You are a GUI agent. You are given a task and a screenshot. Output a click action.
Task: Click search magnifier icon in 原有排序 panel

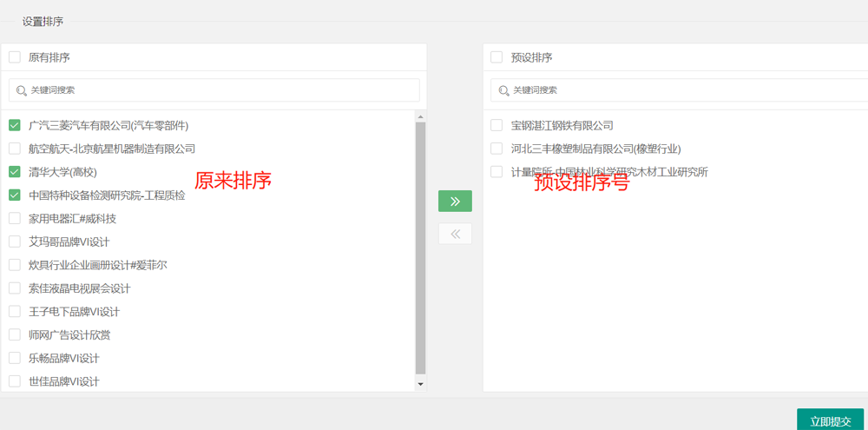(x=22, y=90)
